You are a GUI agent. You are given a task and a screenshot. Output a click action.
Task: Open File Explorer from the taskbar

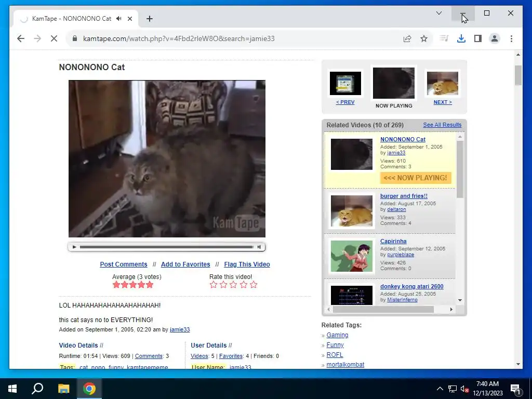click(63, 389)
